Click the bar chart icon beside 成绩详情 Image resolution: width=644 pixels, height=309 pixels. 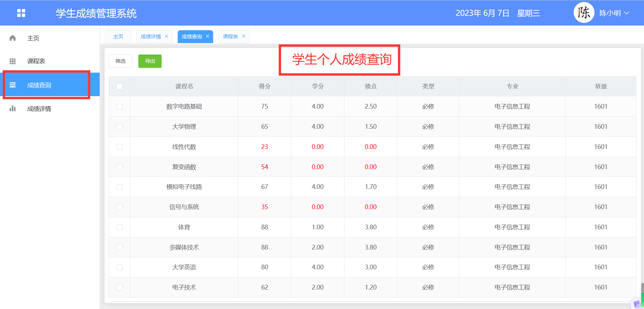(13, 109)
